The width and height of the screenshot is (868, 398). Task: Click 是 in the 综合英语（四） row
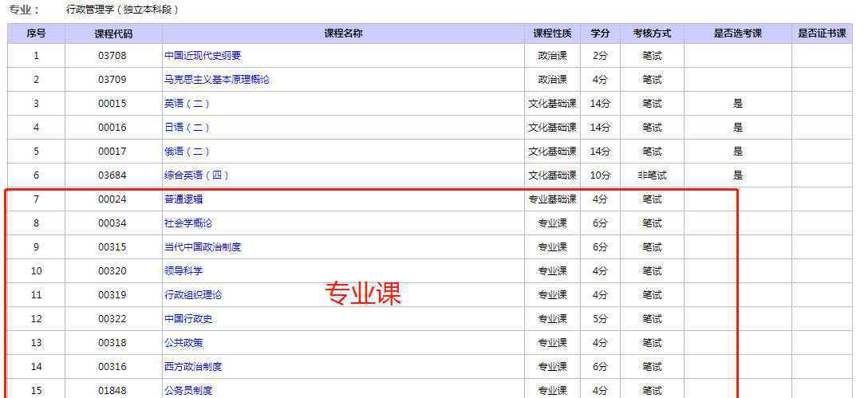[x=738, y=175]
